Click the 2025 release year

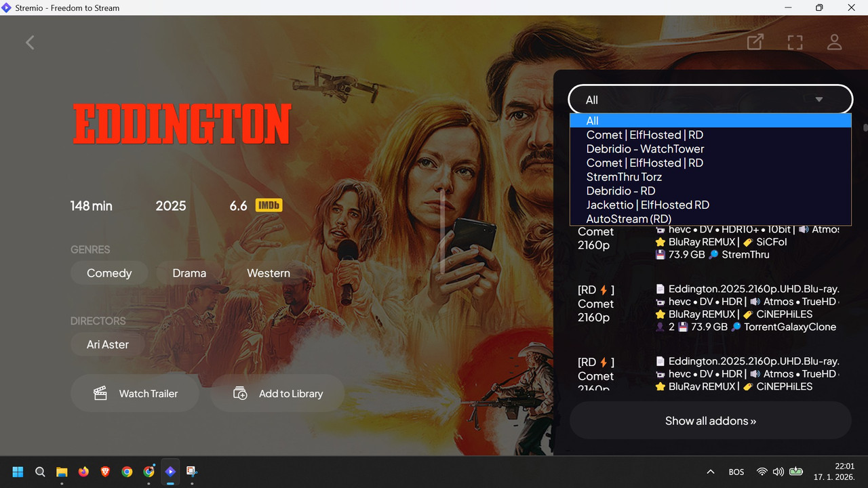pyautogui.click(x=171, y=206)
